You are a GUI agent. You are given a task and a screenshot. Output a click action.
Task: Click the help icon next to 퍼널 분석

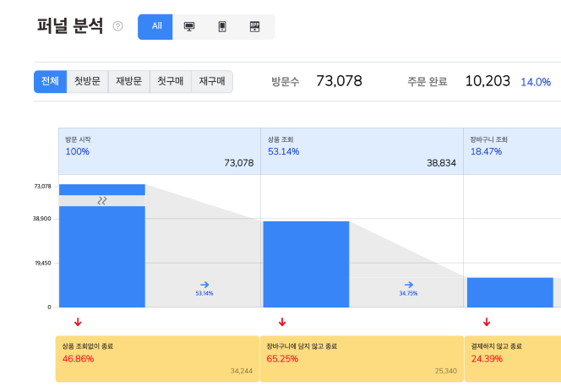click(x=117, y=26)
